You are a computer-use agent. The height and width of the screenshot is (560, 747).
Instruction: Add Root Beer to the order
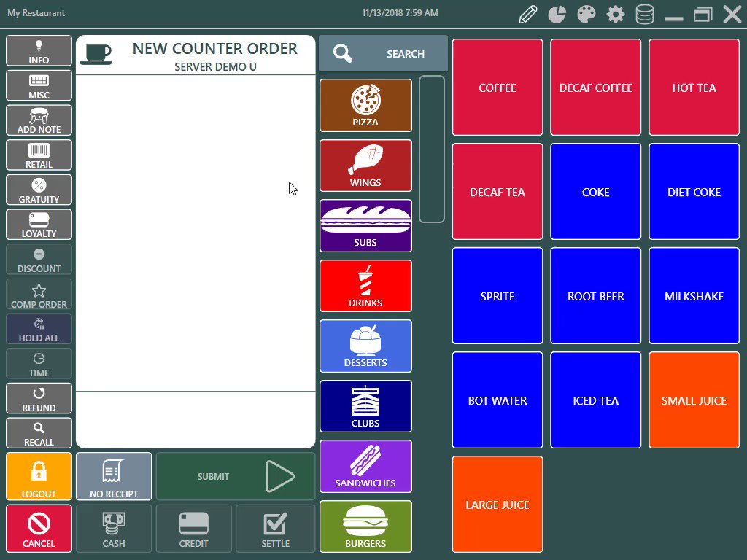[x=596, y=296]
